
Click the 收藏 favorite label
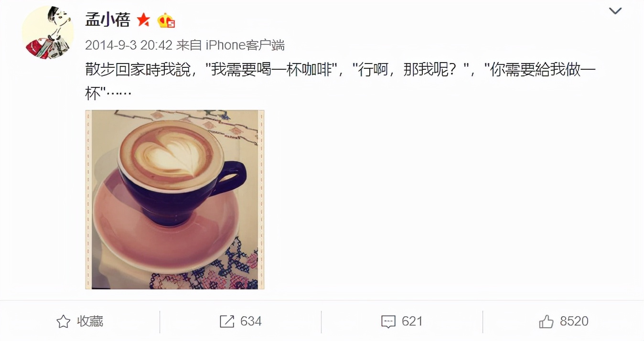90,321
